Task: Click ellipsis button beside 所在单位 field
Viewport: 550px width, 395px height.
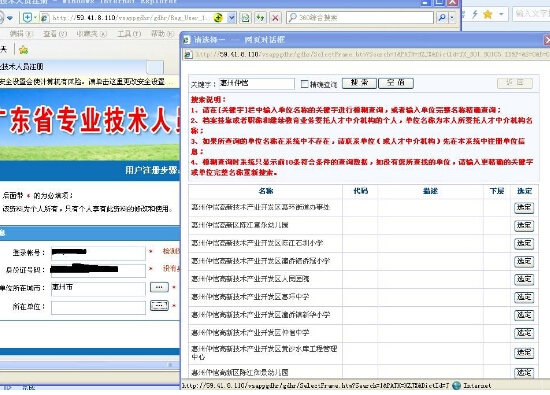Action: coord(159,305)
